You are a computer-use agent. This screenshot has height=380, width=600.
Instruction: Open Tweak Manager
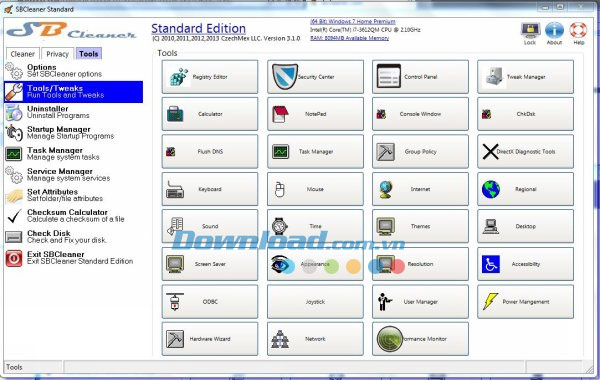click(525, 77)
